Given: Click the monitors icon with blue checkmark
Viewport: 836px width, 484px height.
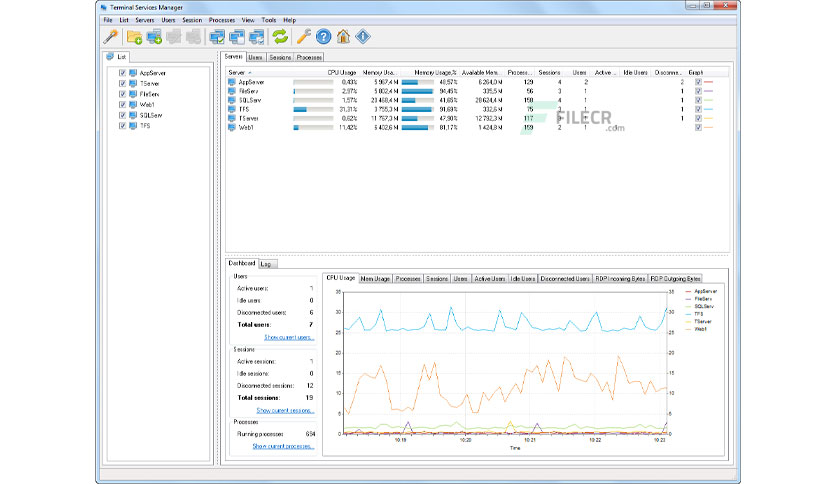Looking at the screenshot, I should (x=256, y=37).
